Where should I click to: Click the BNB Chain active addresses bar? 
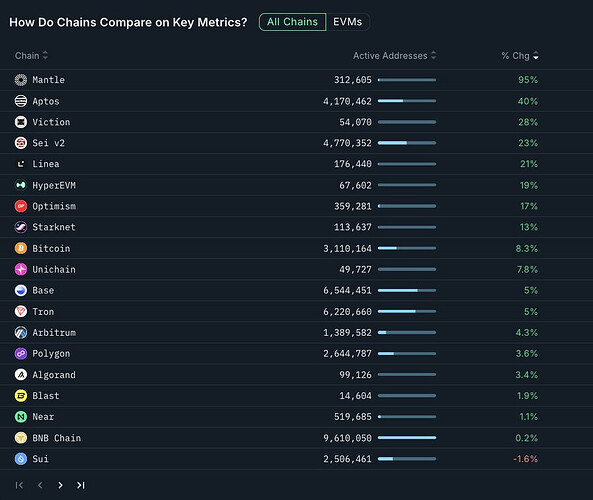407,438
